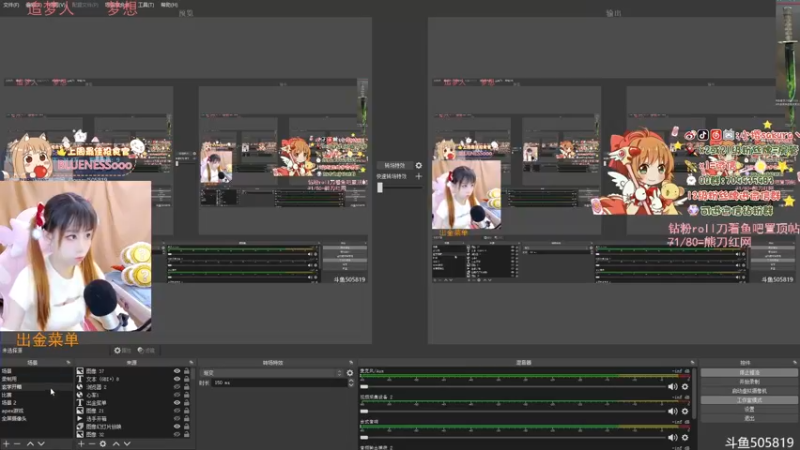The height and width of the screenshot is (450, 800).
Task: Open 文件(F) menu
Action: pos(11,5)
